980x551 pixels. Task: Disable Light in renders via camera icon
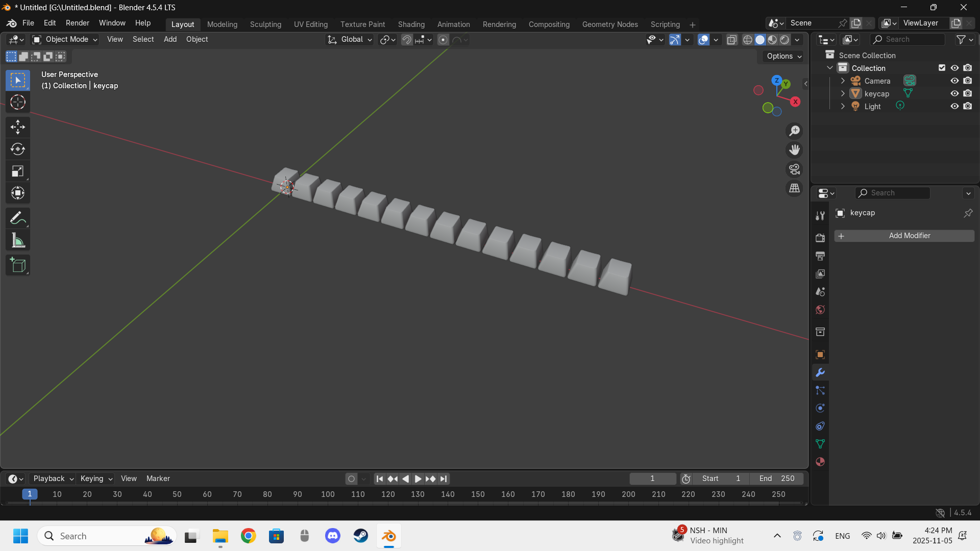[968, 106]
